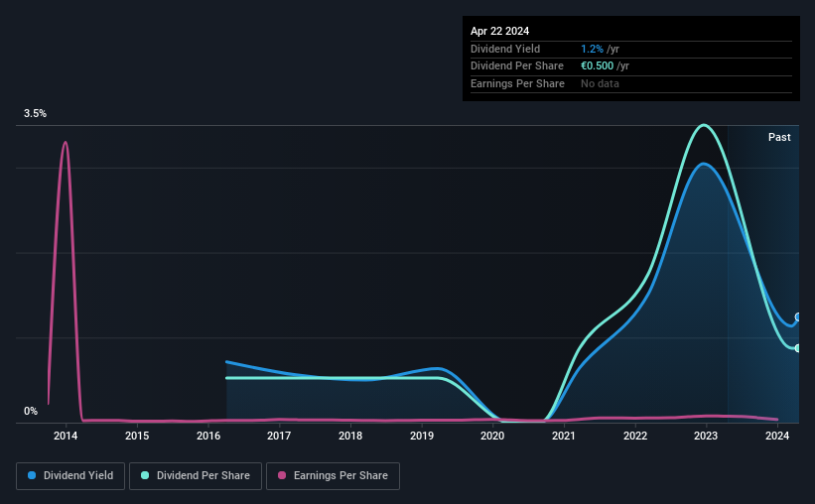Image resolution: width=815 pixels, height=504 pixels.
Task: Toggle the Dividend Per Share legend series
Action: pos(196,476)
